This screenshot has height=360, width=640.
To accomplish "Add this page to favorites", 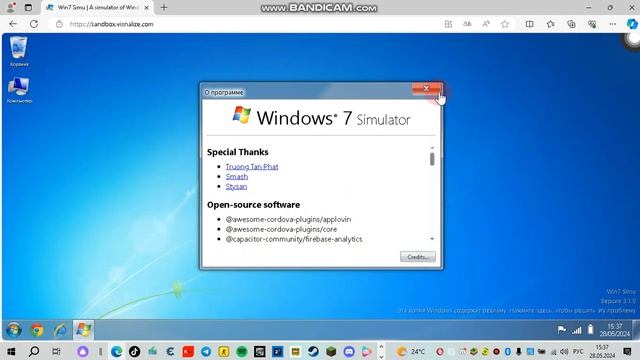I will pos(505,24).
